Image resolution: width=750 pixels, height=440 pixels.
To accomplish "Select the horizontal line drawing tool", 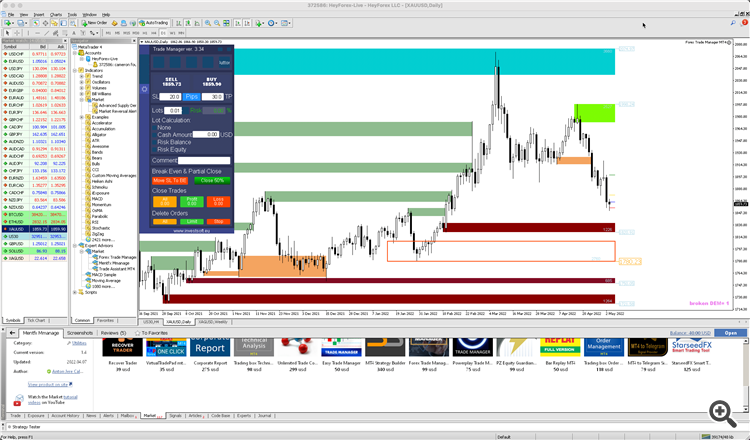I will [x=37, y=33].
